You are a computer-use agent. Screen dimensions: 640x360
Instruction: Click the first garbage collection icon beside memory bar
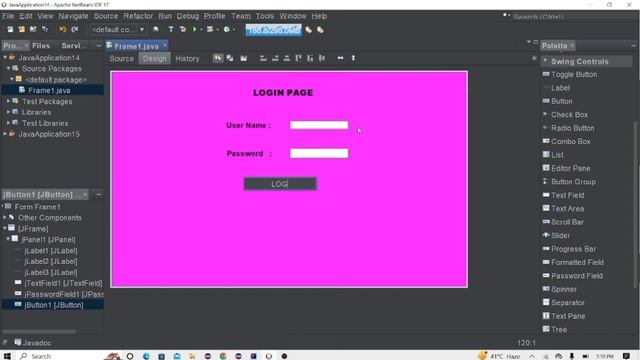309,30
